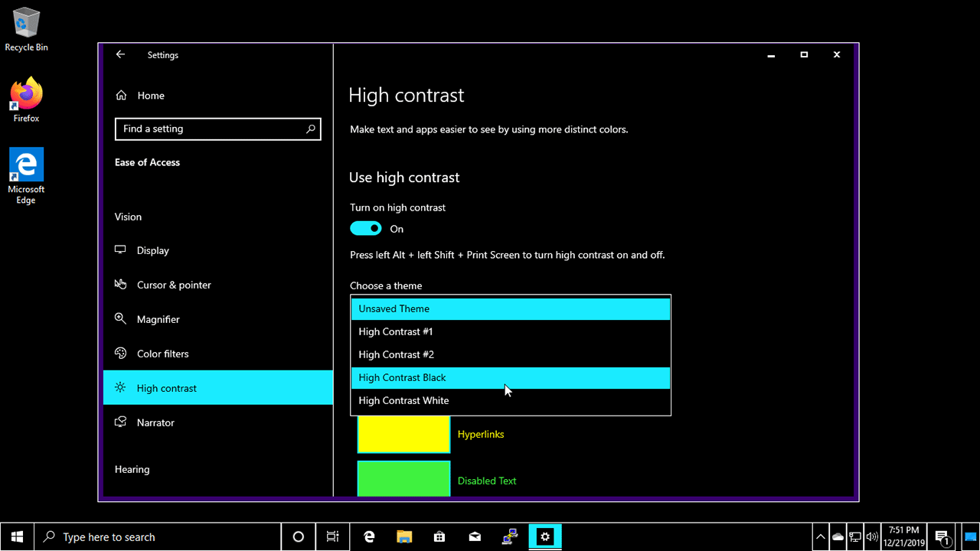The height and width of the screenshot is (551, 980).
Task: Minimize the Settings window
Action: [x=771, y=55]
